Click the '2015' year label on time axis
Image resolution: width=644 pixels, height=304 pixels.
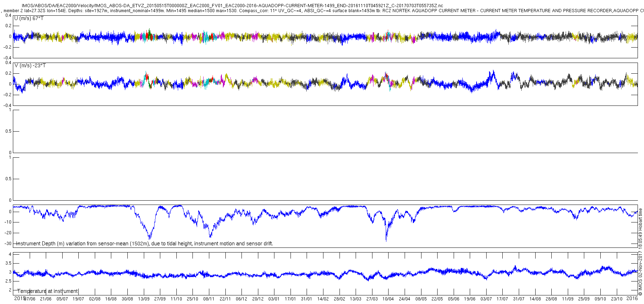point(19,298)
